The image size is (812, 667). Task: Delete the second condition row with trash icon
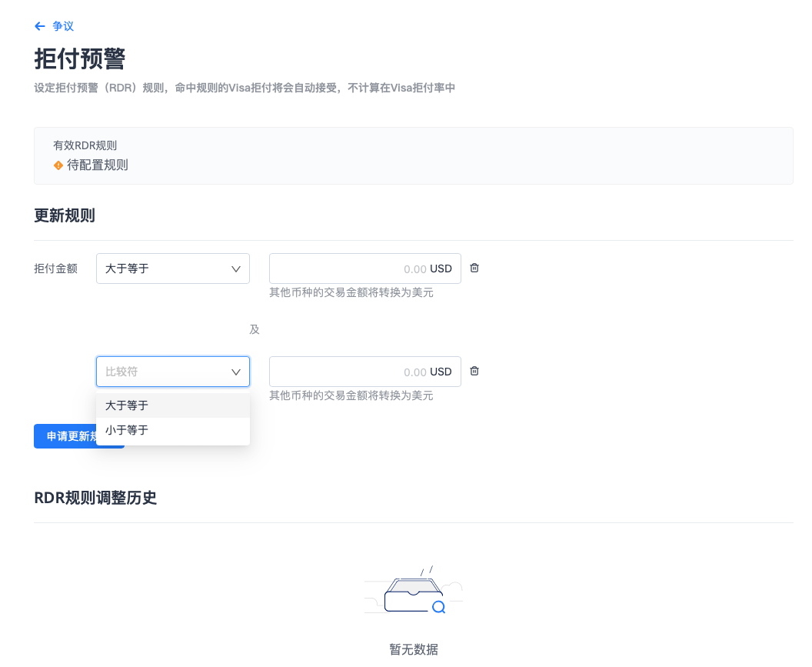(x=474, y=371)
